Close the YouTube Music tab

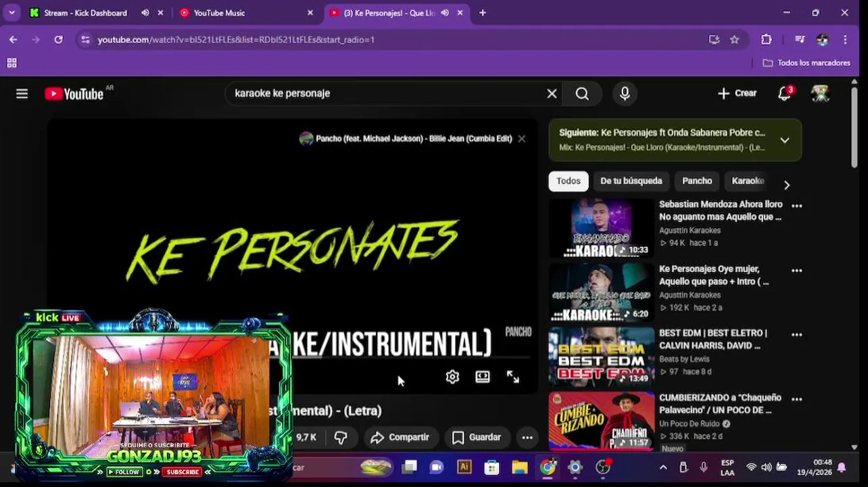point(310,13)
